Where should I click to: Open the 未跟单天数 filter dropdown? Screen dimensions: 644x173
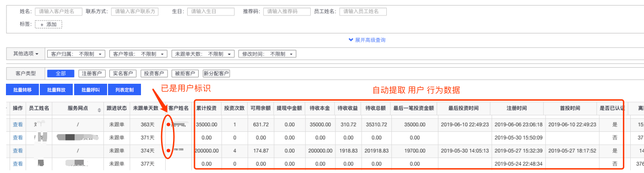pyautogui.click(x=203, y=54)
